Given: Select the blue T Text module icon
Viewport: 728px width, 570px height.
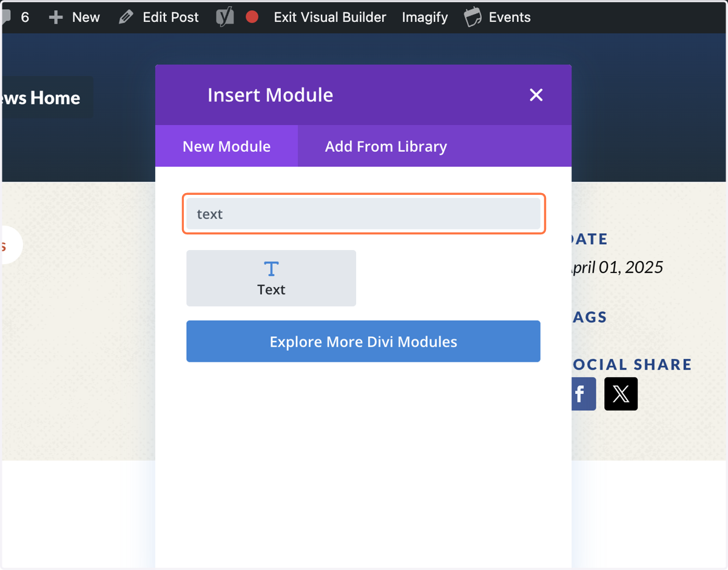Looking at the screenshot, I should point(271,269).
